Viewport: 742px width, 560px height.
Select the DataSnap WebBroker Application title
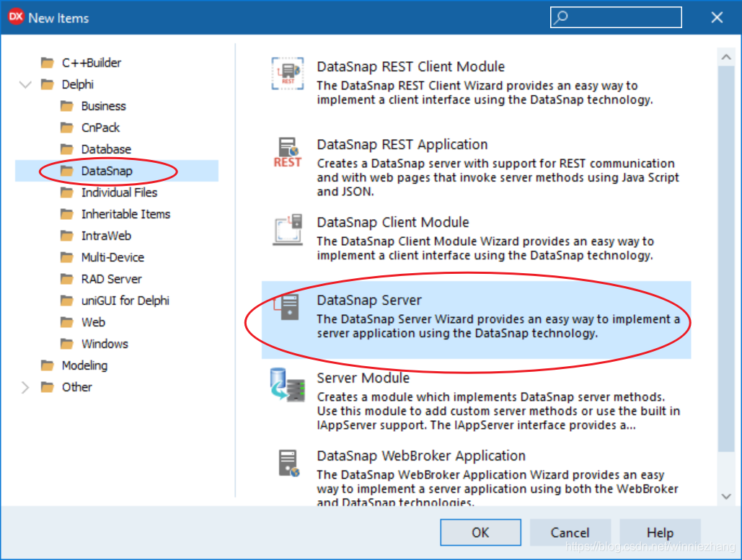421,455
